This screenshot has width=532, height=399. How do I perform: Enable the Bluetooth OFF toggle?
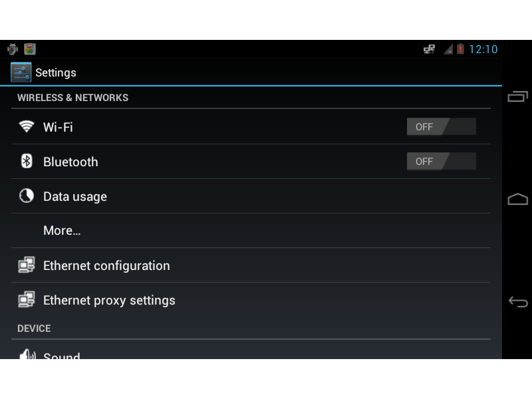coord(441,162)
